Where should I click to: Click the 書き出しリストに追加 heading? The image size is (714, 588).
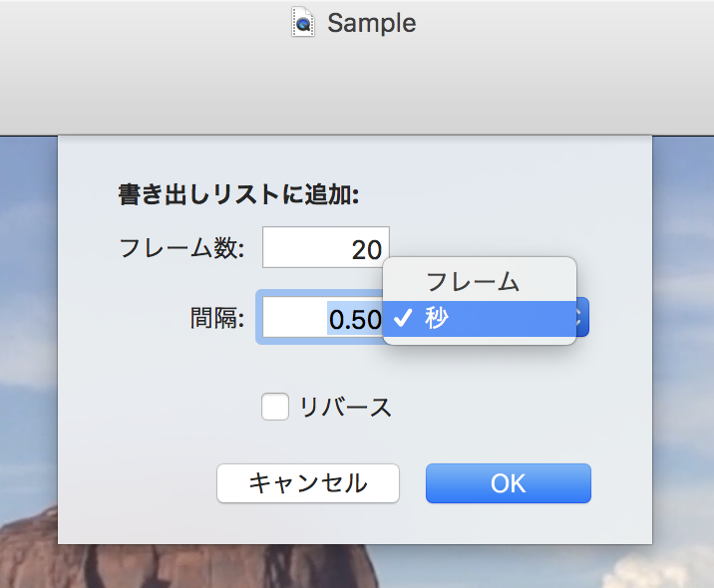click(x=238, y=194)
